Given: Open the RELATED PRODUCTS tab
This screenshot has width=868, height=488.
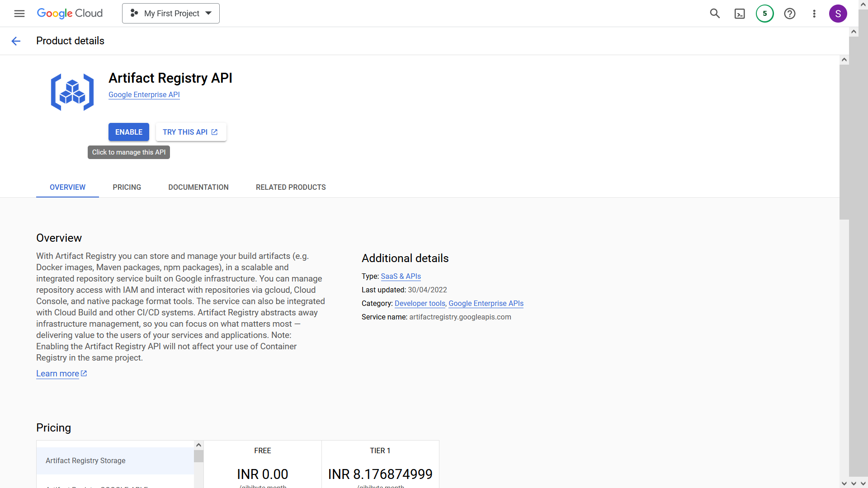Looking at the screenshot, I should coord(291,187).
